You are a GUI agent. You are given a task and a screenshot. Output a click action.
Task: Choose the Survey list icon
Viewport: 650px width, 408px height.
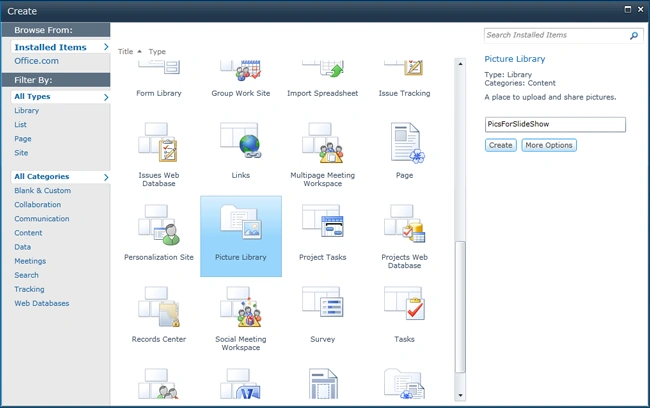coord(323,302)
